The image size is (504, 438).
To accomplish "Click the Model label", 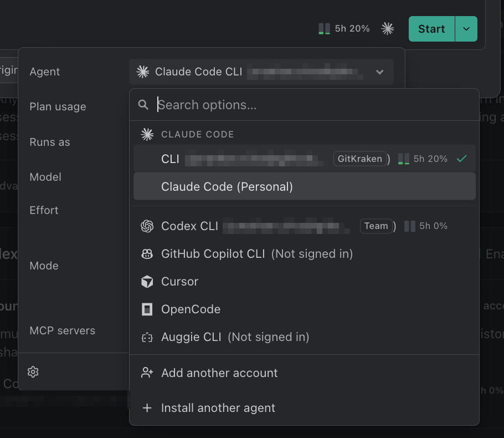I will point(45,177).
